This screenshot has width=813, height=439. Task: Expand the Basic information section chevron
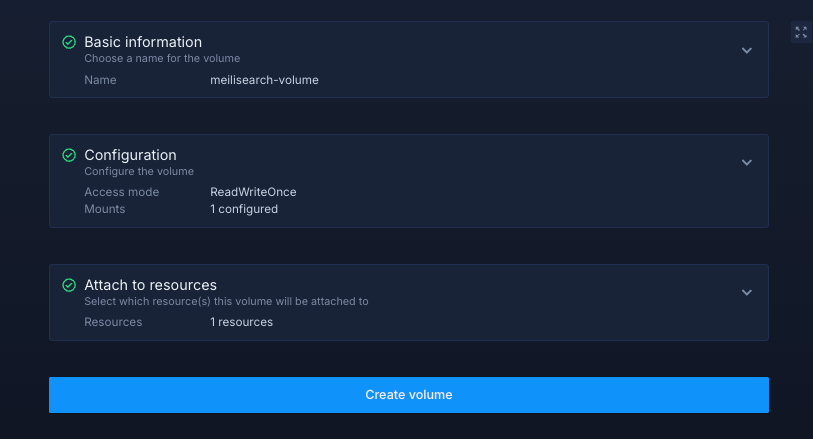[746, 51]
